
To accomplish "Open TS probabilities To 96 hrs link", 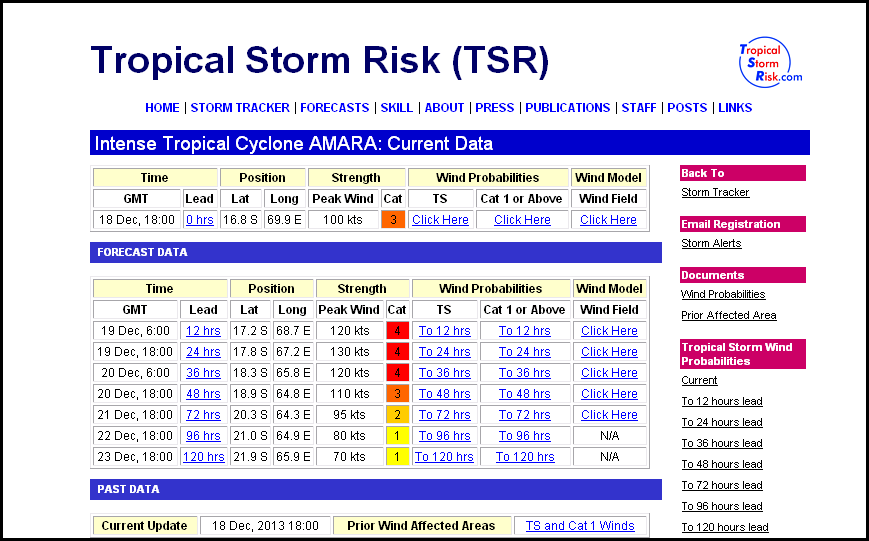I will tap(444, 436).
